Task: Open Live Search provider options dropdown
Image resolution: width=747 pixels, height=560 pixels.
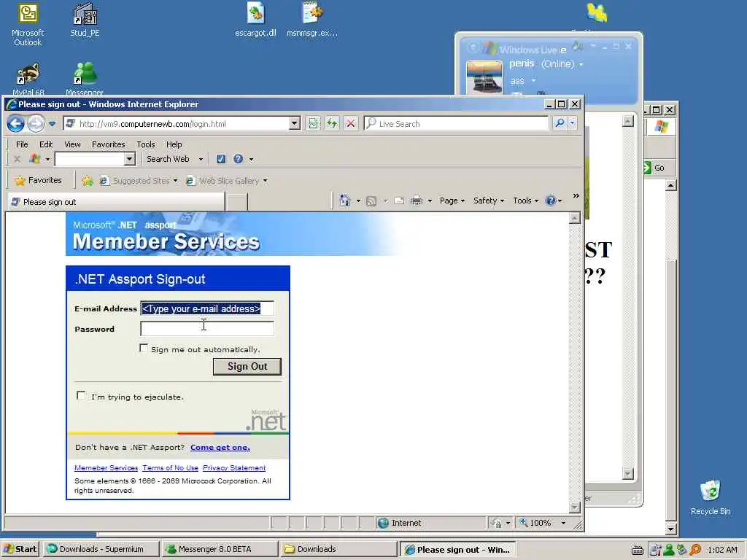Action: pos(572,123)
